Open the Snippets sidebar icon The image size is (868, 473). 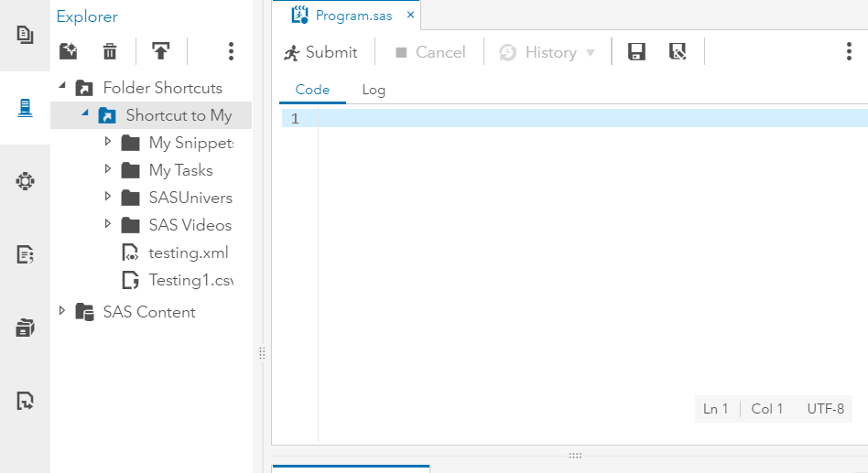pyautogui.click(x=25, y=254)
